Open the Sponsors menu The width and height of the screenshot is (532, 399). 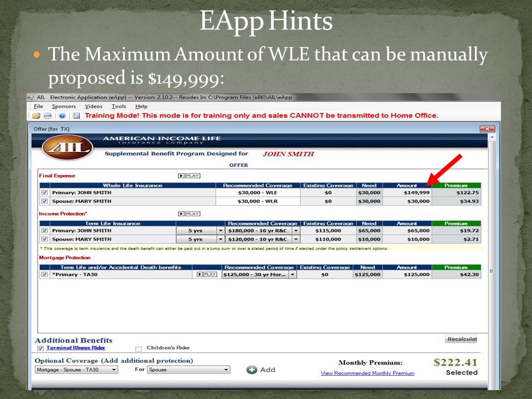coord(64,106)
